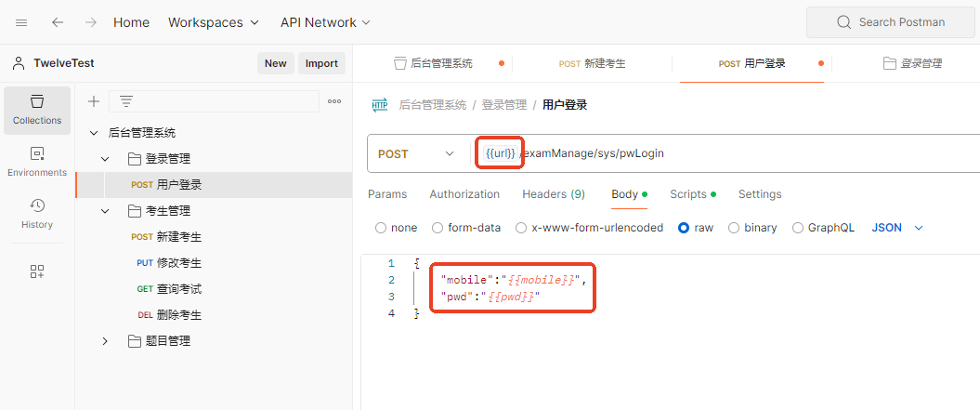Open the Scripts tab
This screenshot has width=980, height=410.
pos(692,194)
